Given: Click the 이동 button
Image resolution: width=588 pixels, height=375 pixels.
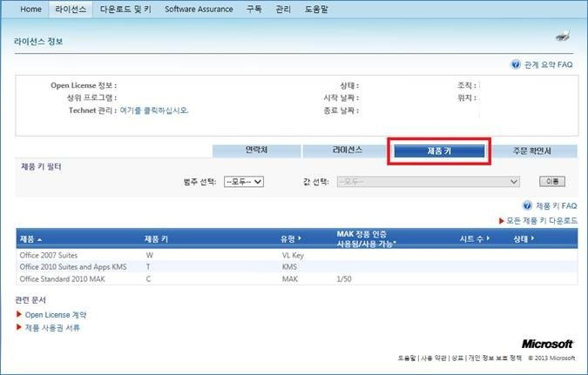Looking at the screenshot, I should tap(552, 181).
